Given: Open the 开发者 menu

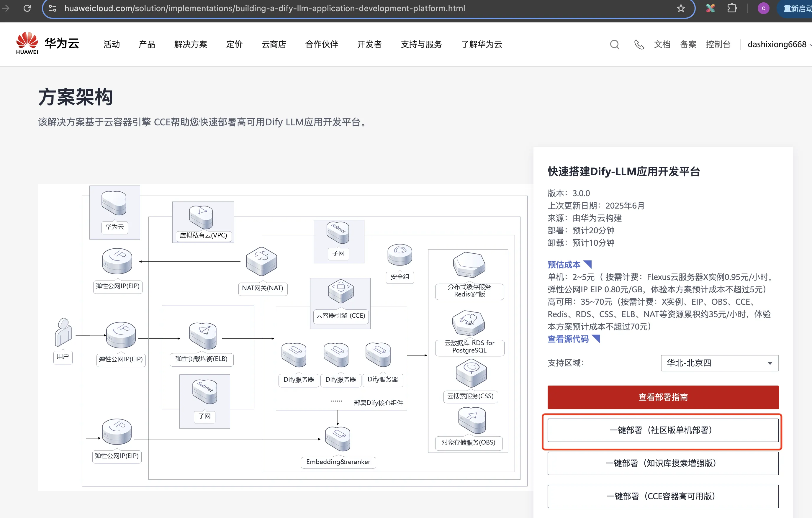Looking at the screenshot, I should [369, 44].
